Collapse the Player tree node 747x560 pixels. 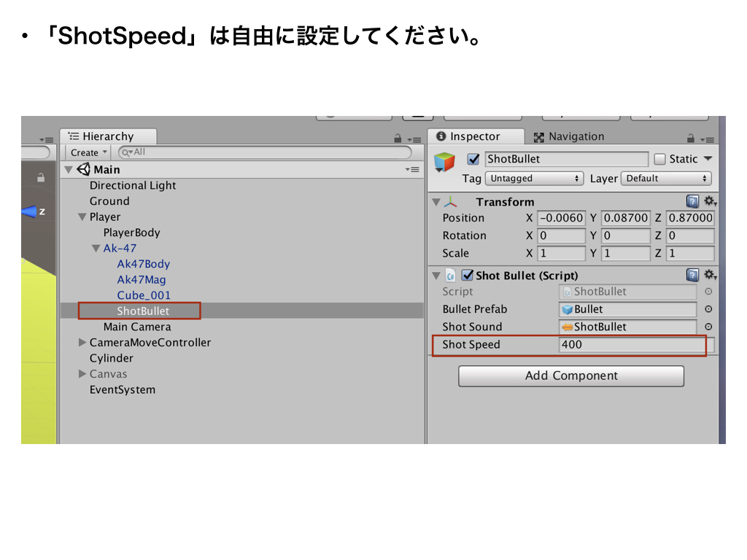(x=82, y=217)
